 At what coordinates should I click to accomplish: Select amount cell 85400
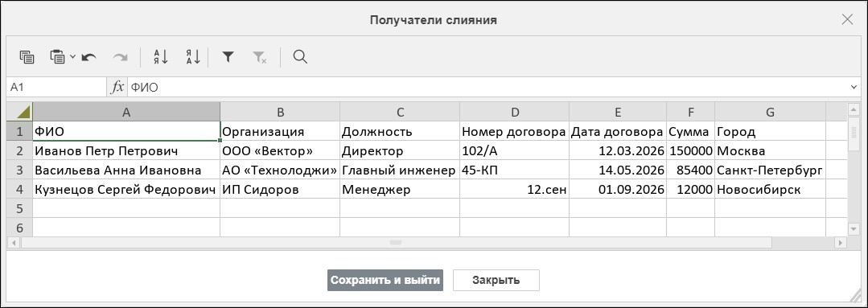click(691, 170)
